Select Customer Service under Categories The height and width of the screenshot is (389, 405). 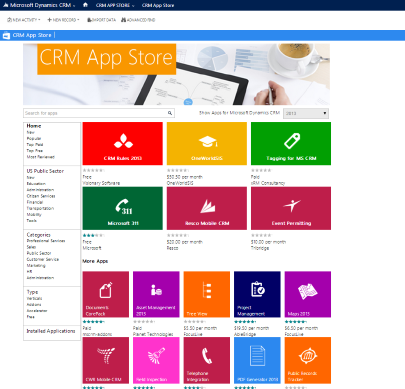43,259
